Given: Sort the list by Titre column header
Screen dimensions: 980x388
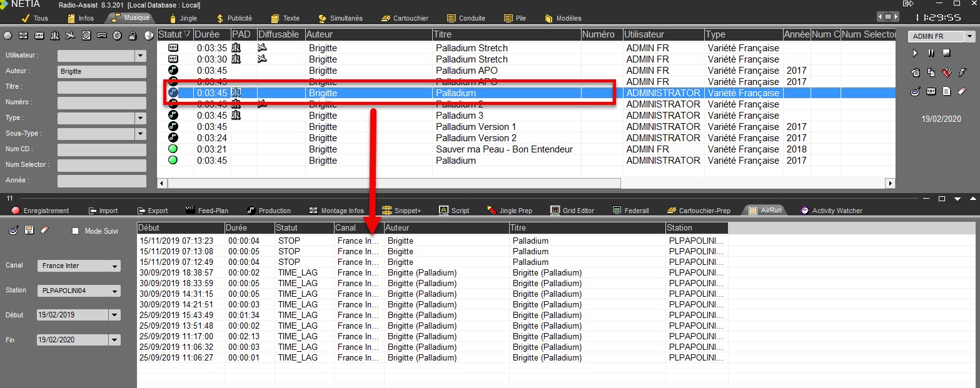Looking at the screenshot, I should tap(507, 34).
